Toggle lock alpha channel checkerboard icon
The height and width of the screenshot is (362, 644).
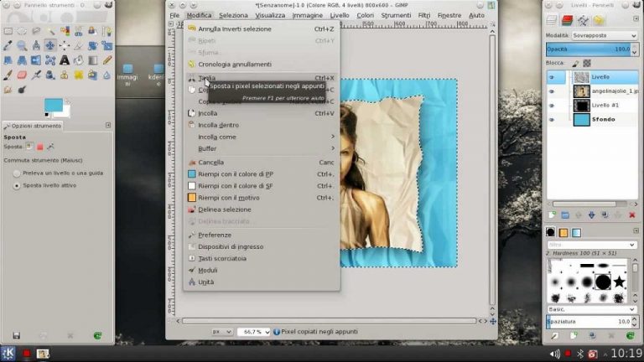click(587, 63)
